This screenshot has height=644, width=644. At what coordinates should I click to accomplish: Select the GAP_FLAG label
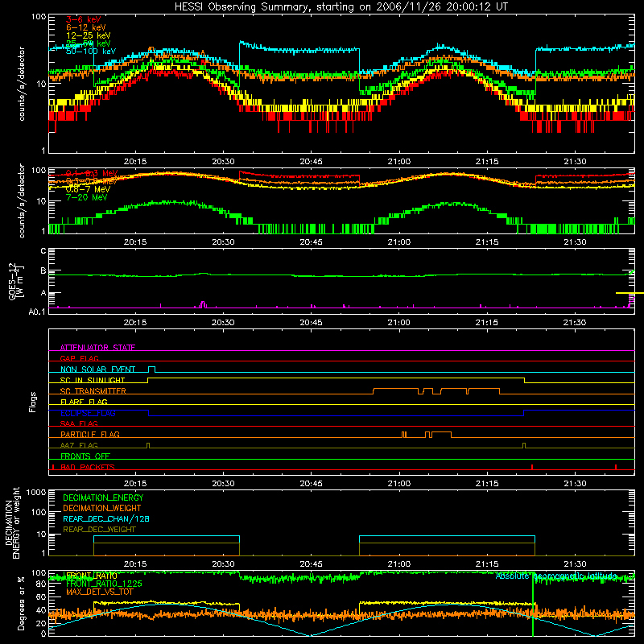click(x=79, y=358)
